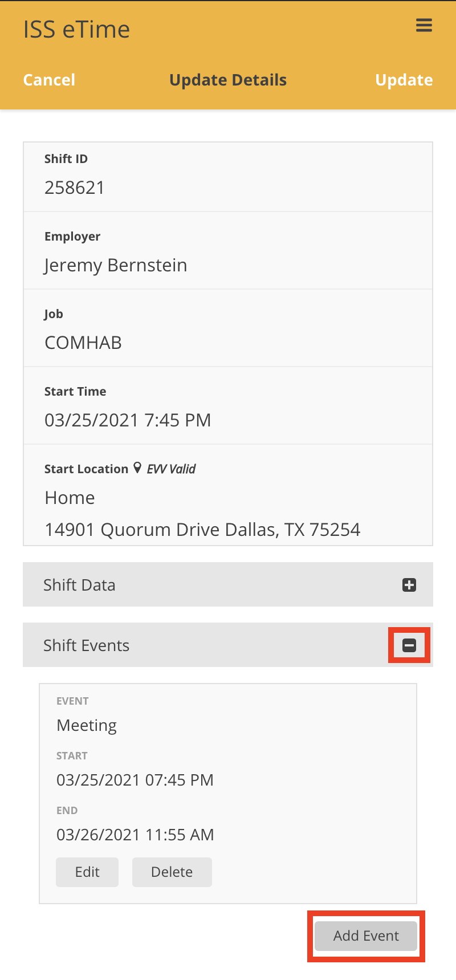Click the Quorum Drive address line

click(202, 530)
